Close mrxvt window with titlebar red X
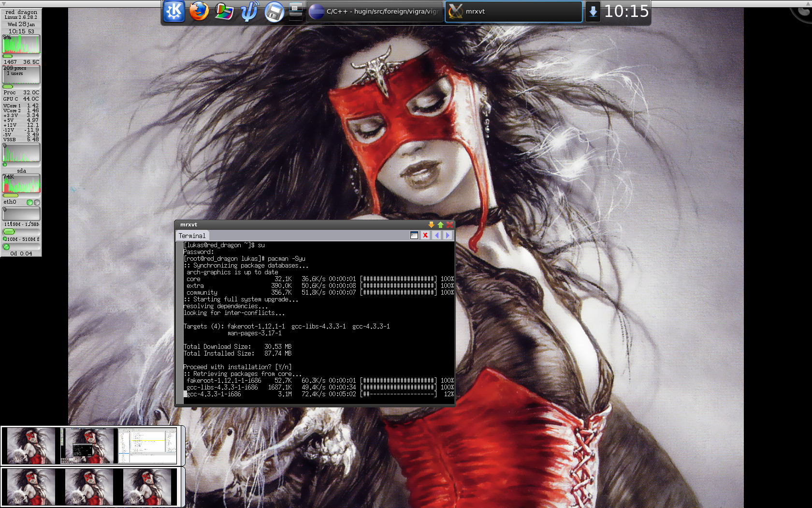The height and width of the screenshot is (508, 812). [449, 224]
